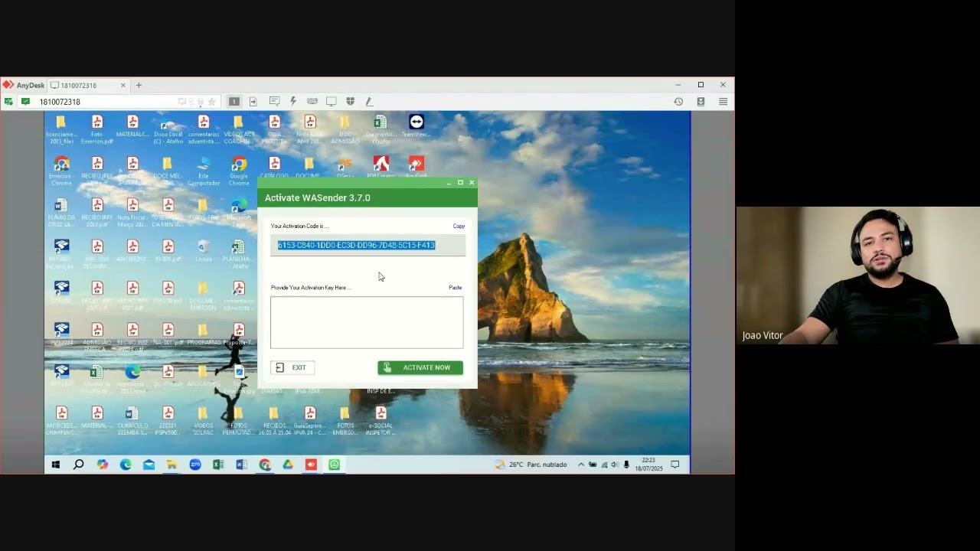Open AnyDesk whiteboard pencil icon
This screenshot has width=980, height=551.
[369, 102]
